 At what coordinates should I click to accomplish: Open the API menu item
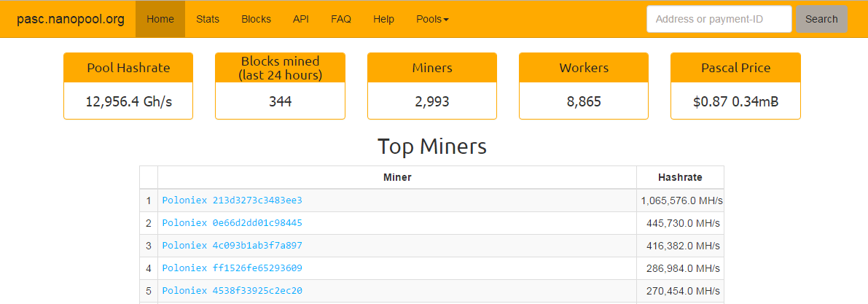tap(300, 20)
